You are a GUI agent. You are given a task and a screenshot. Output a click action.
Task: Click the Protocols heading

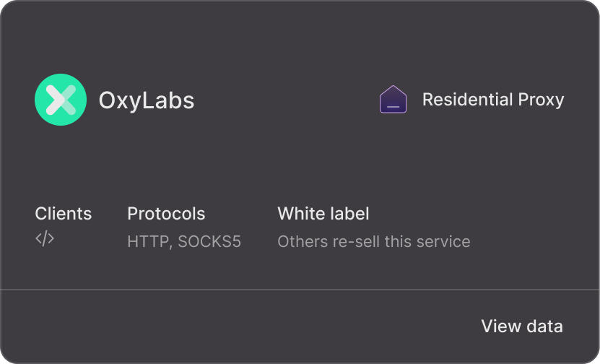[x=166, y=214]
